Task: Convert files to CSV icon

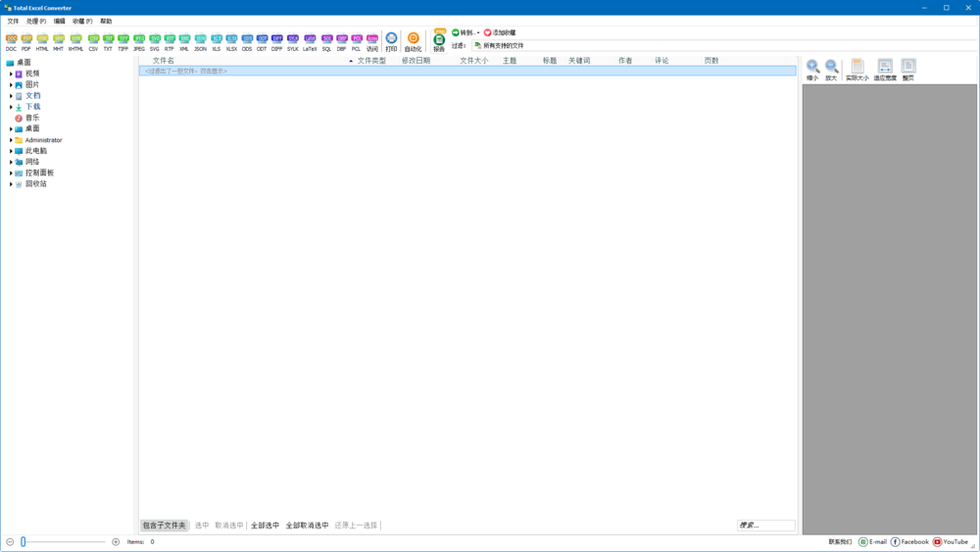Action: pos(93,42)
